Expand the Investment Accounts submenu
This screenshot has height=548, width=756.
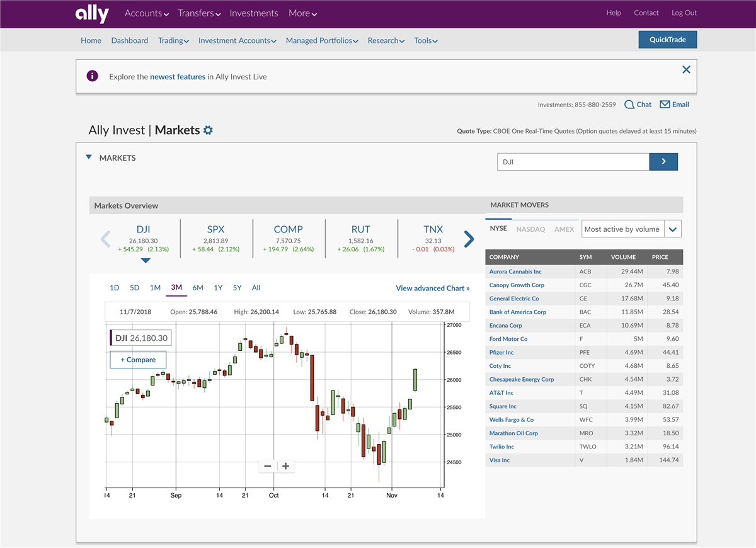click(x=238, y=40)
